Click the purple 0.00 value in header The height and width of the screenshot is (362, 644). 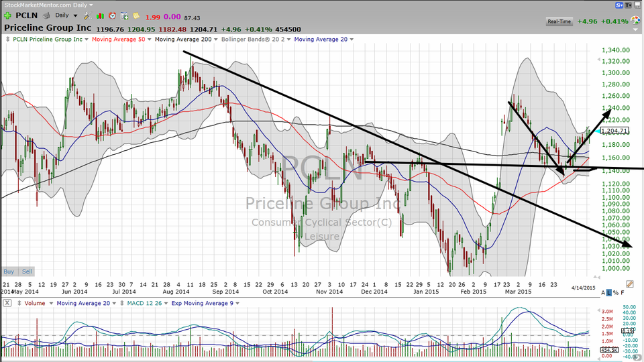(172, 17)
